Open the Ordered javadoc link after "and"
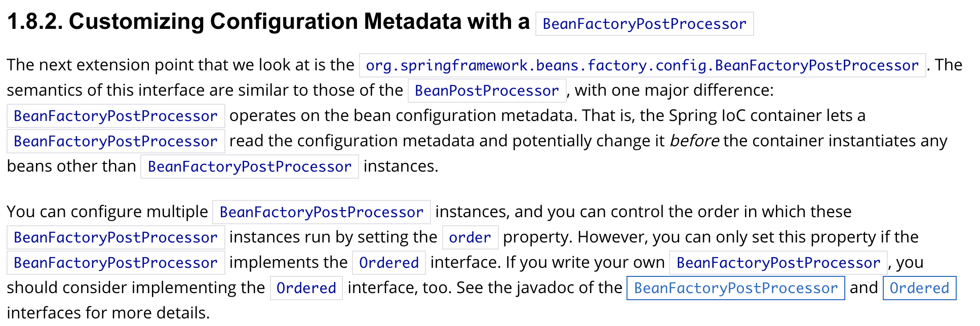 click(919, 288)
